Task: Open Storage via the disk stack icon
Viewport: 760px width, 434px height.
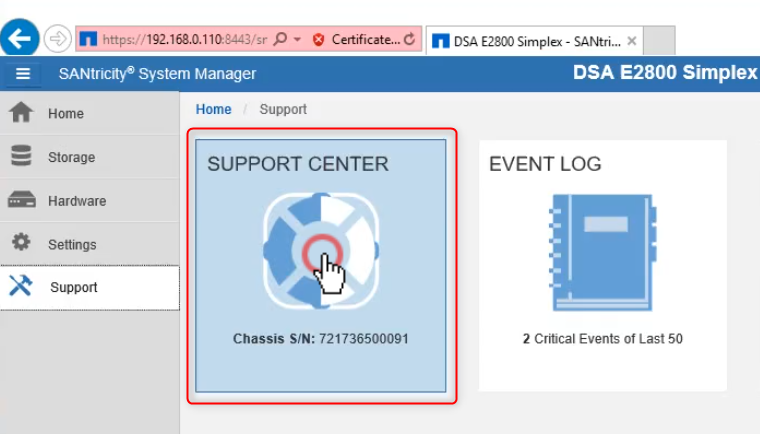Action: pyautogui.click(x=21, y=157)
